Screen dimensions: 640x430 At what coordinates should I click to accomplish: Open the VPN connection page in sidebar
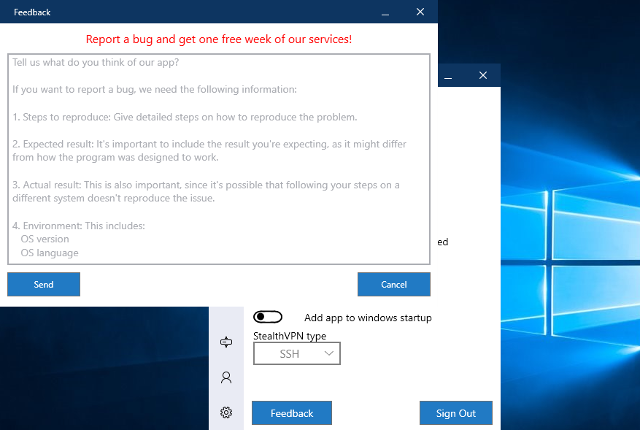click(226, 343)
